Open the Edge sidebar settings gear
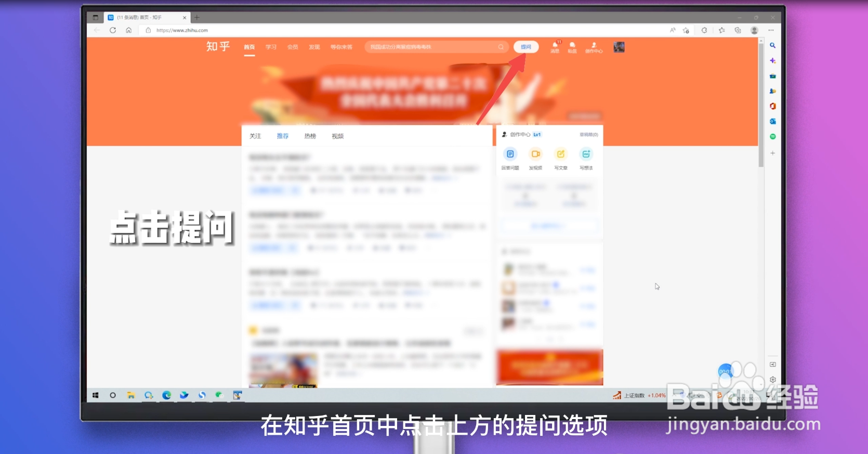The height and width of the screenshot is (454, 868). pyautogui.click(x=773, y=380)
